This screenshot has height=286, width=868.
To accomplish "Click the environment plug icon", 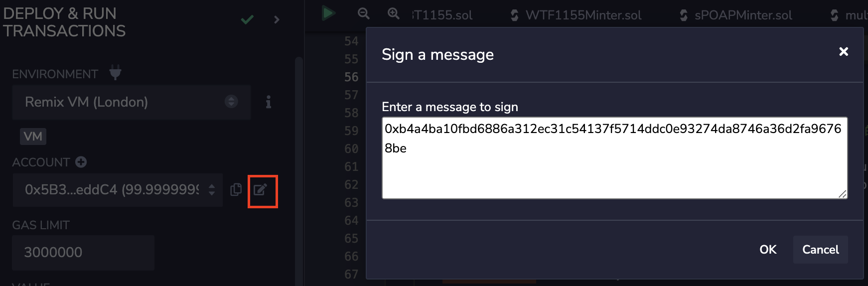I will tap(115, 73).
